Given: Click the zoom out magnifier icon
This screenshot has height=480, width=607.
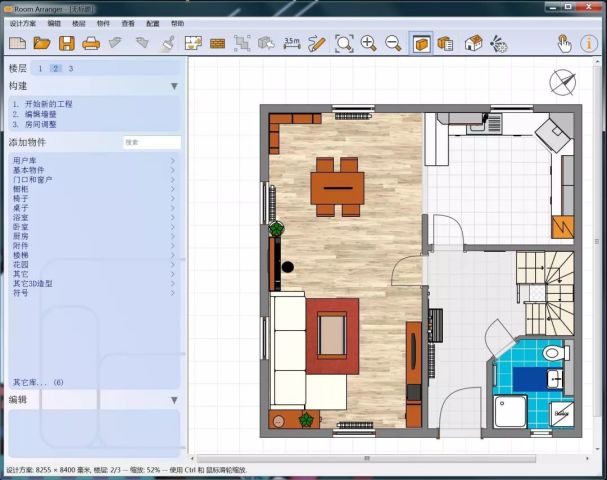Looking at the screenshot, I should 393,43.
